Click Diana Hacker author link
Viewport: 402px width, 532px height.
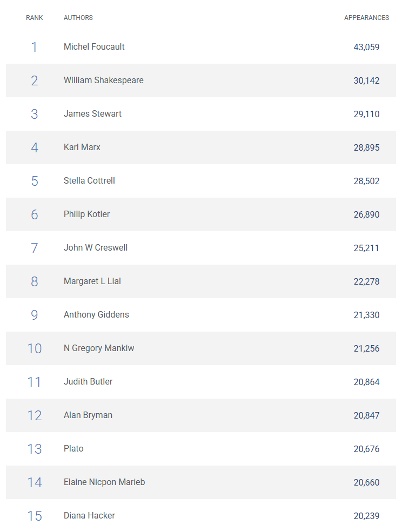pos(89,516)
